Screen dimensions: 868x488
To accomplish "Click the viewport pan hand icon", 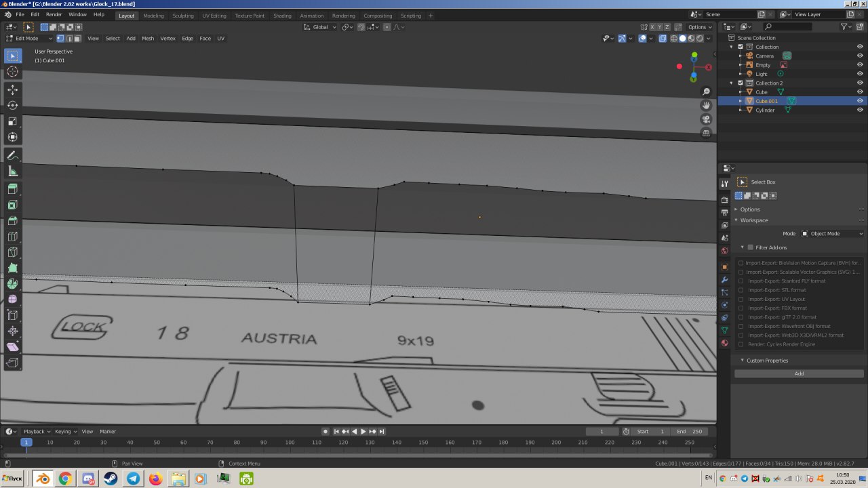I will tap(706, 105).
